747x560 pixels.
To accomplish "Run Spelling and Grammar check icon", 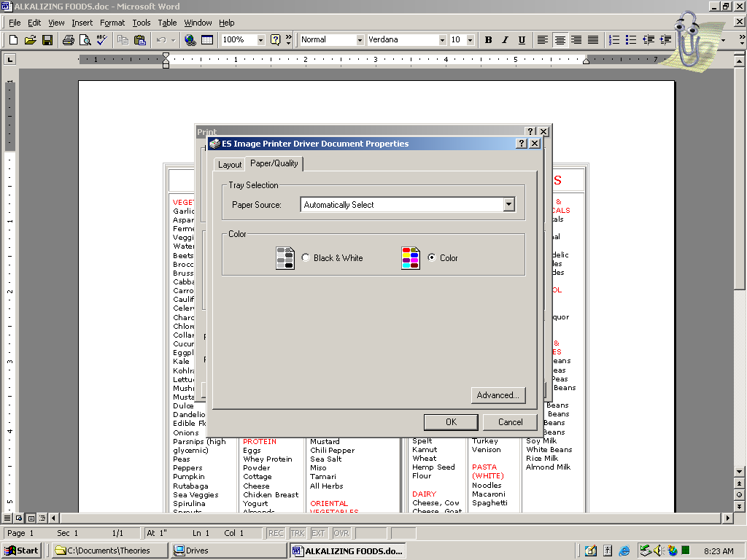I will 102,40.
